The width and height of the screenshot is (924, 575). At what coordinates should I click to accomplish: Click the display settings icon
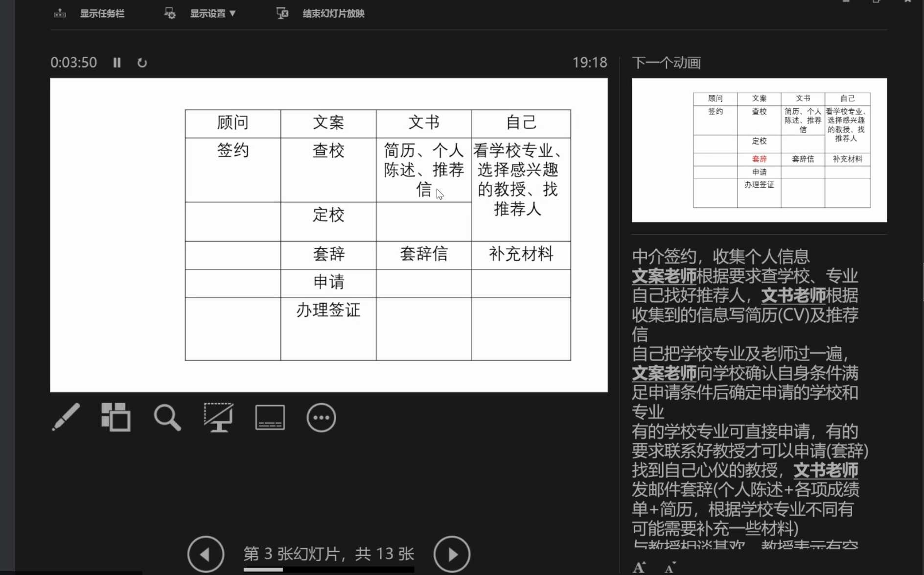click(x=170, y=14)
